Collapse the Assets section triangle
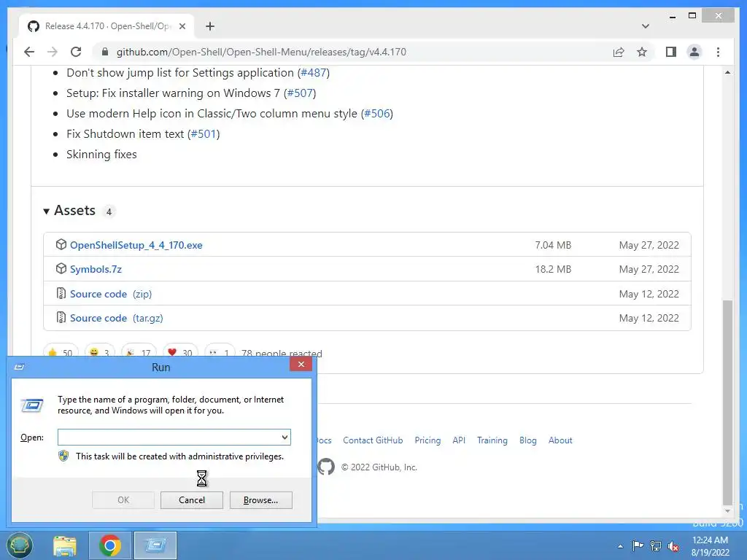This screenshot has width=747, height=560. click(x=46, y=211)
